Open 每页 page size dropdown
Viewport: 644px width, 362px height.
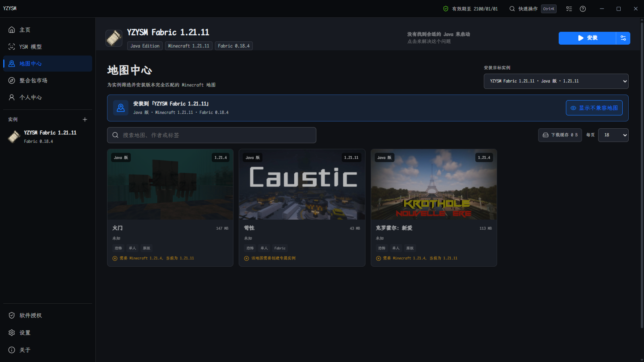pos(613,135)
